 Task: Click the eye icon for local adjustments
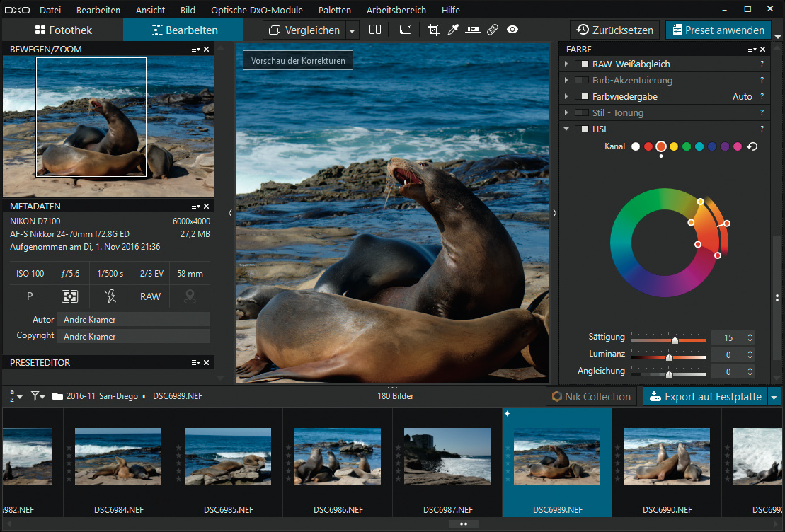click(x=512, y=30)
